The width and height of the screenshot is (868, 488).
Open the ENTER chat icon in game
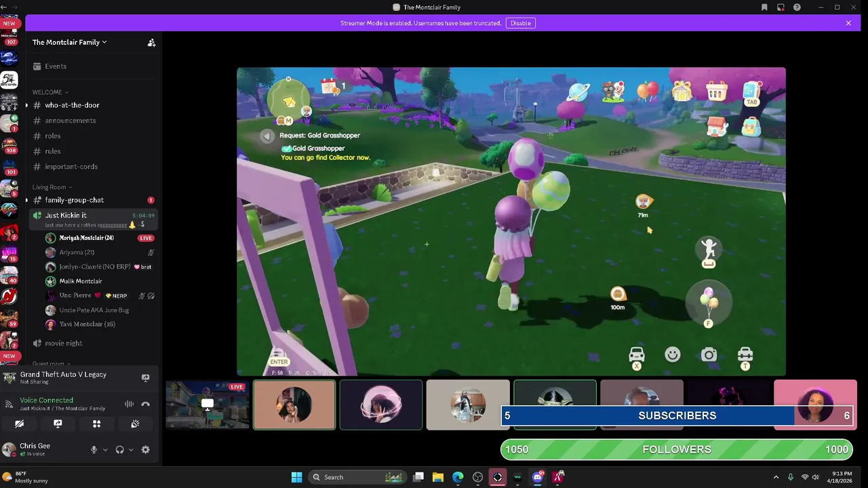279,357
